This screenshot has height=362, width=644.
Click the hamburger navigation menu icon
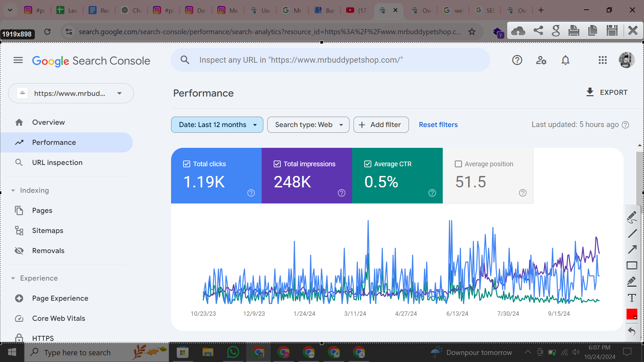[x=18, y=60]
